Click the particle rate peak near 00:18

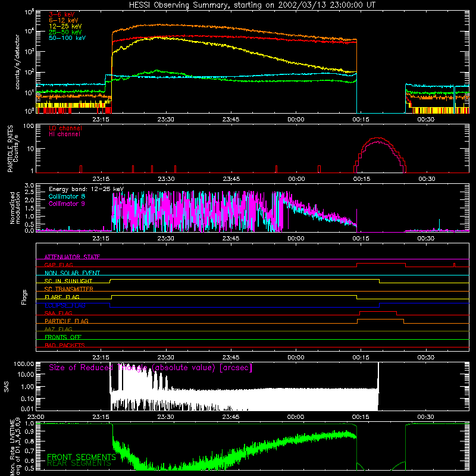coord(377,138)
